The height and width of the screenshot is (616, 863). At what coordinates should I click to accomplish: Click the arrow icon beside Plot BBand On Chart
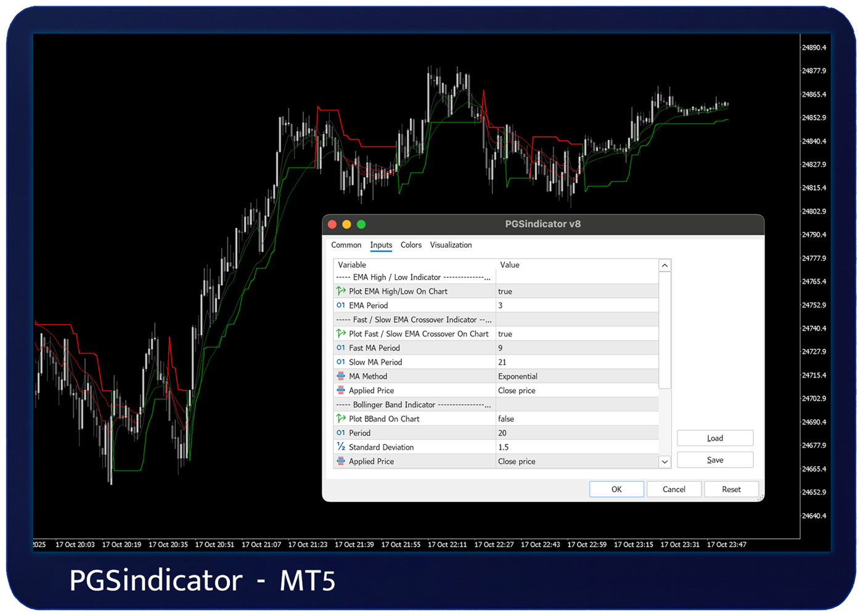(341, 418)
